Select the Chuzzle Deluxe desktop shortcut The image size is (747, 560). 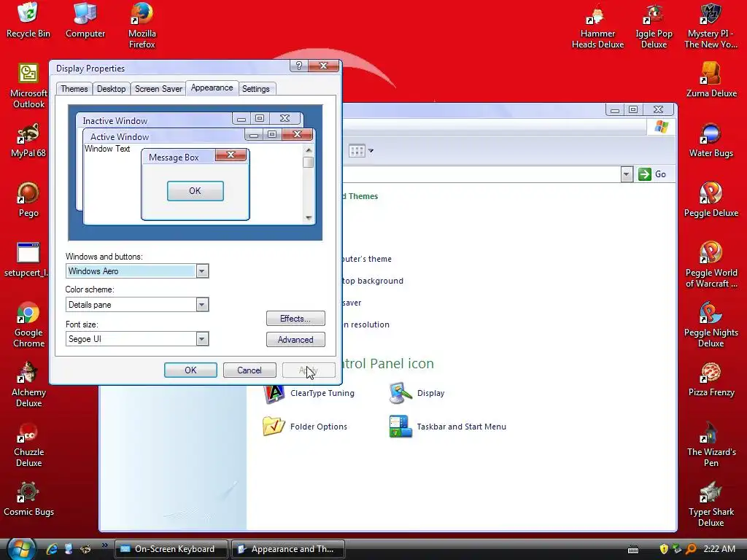pos(28,445)
